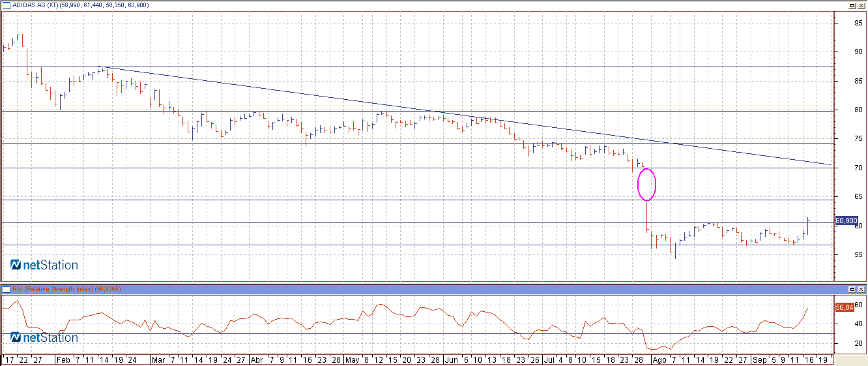Maximize the RSI indicator panel

pos(852,288)
